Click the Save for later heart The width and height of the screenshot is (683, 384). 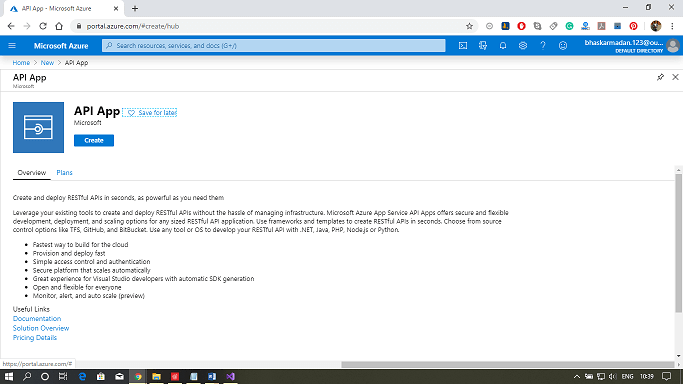tap(149, 113)
